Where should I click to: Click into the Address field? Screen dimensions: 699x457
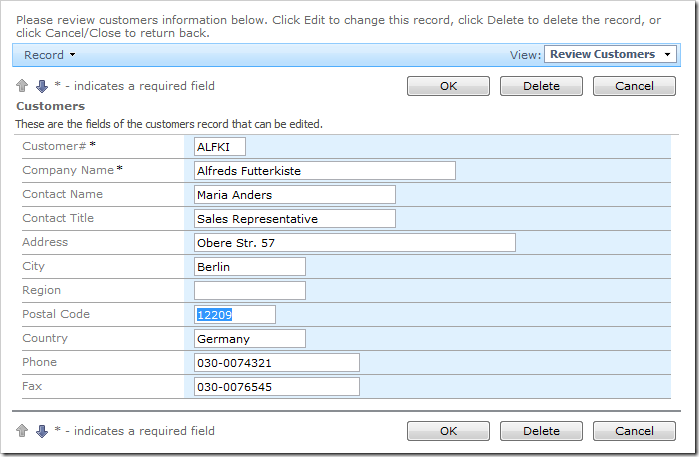(x=354, y=243)
